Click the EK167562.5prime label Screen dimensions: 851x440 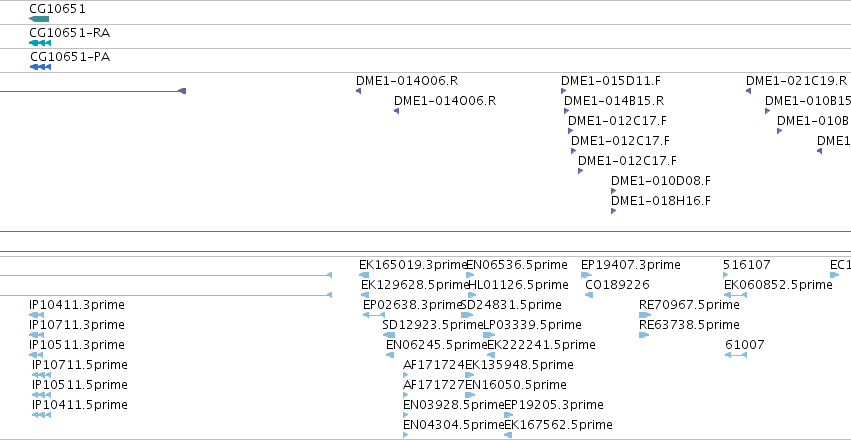[x=558, y=424]
